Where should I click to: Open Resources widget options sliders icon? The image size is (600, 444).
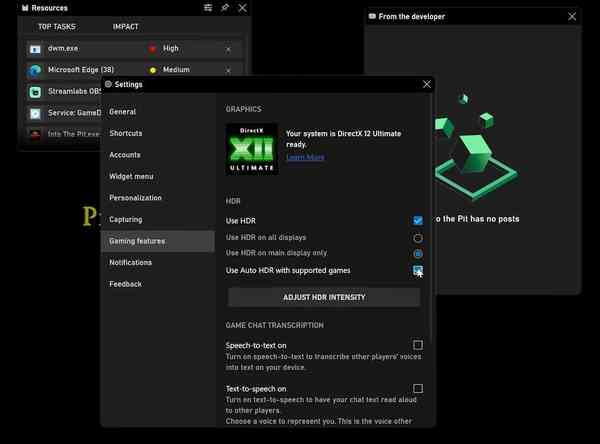(208, 8)
